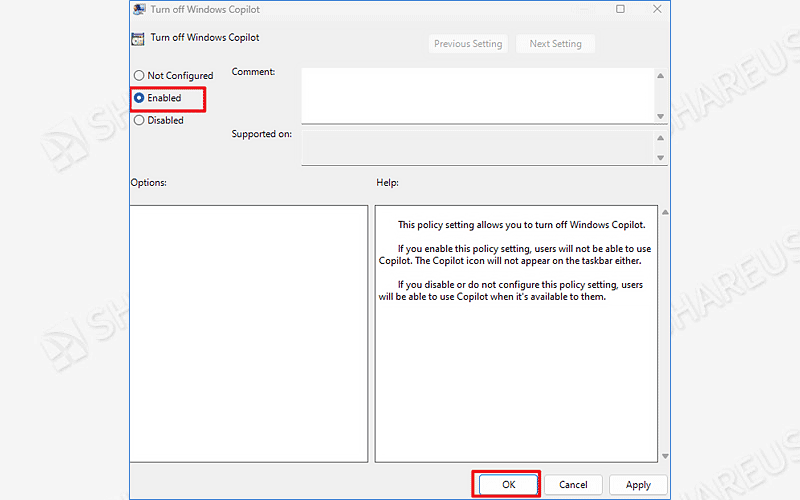Viewport: 800px width, 500px height.
Task: Click the Help pane scroll up arrow
Action: click(x=665, y=212)
